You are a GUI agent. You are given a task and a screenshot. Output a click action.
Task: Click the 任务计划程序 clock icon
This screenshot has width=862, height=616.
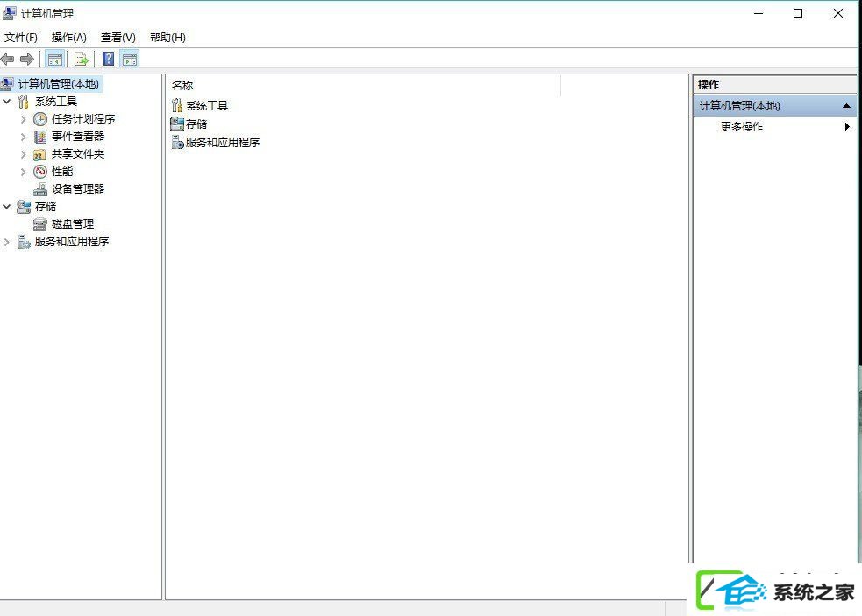pos(40,119)
